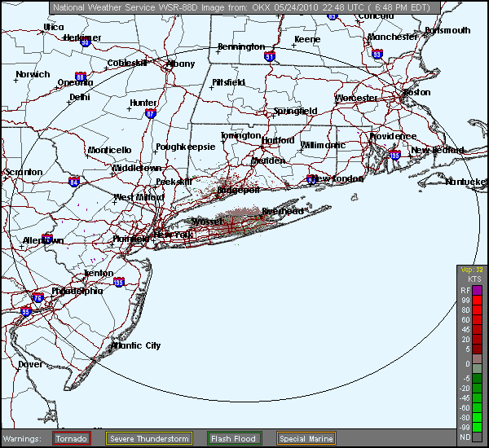This screenshot has height=448, width=489.
Task: Click the Interstate shield at Allentown
Action: [x=47, y=239]
